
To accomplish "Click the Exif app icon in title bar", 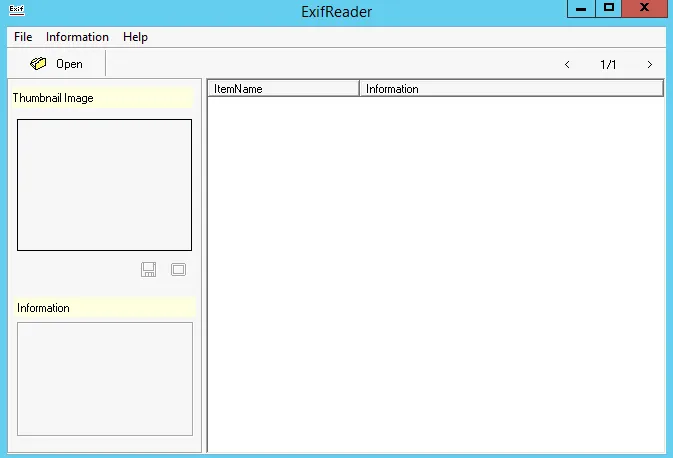I will tap(17, 10).
